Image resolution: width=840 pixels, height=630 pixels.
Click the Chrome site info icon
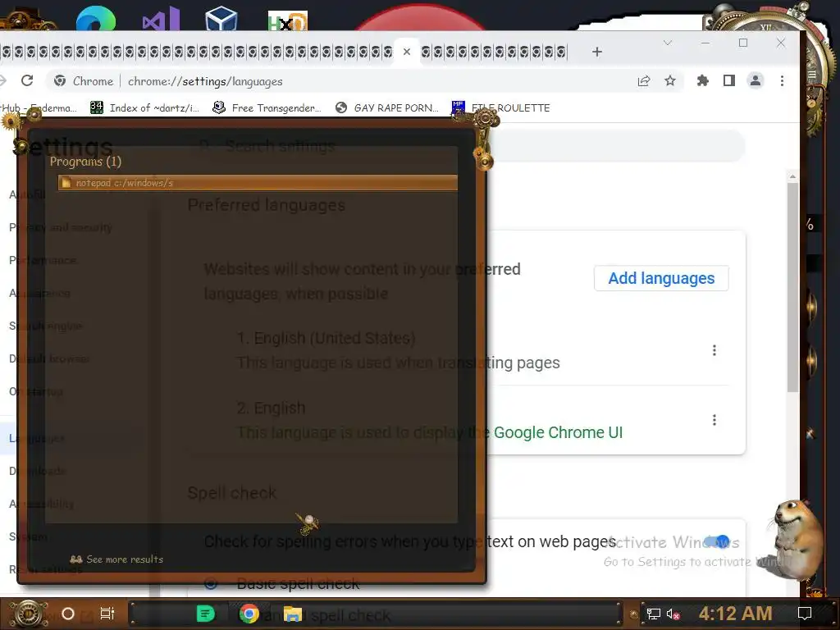point(60,81)
